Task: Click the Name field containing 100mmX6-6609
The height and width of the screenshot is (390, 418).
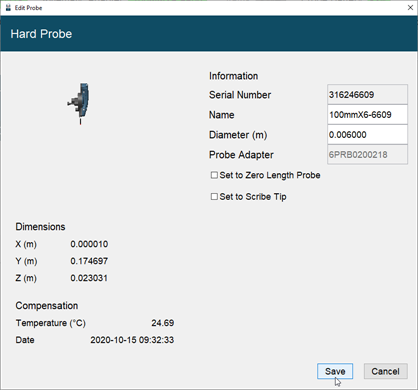Action: [367, 115]
